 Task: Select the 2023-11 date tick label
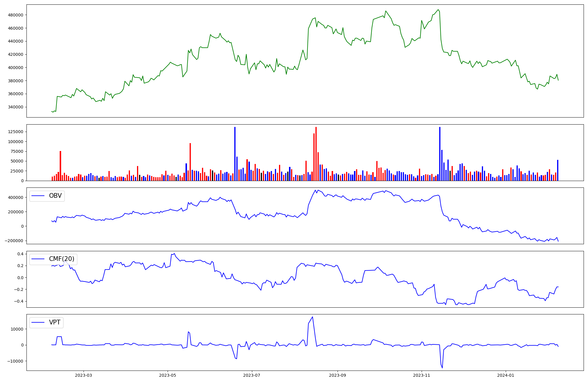tap(422, 375)
